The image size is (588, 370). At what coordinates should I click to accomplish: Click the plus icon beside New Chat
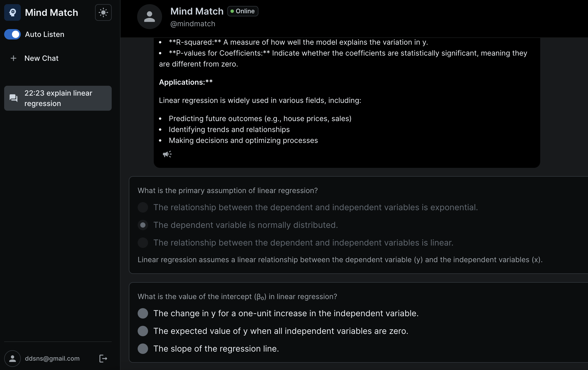(x=14, y=58)
